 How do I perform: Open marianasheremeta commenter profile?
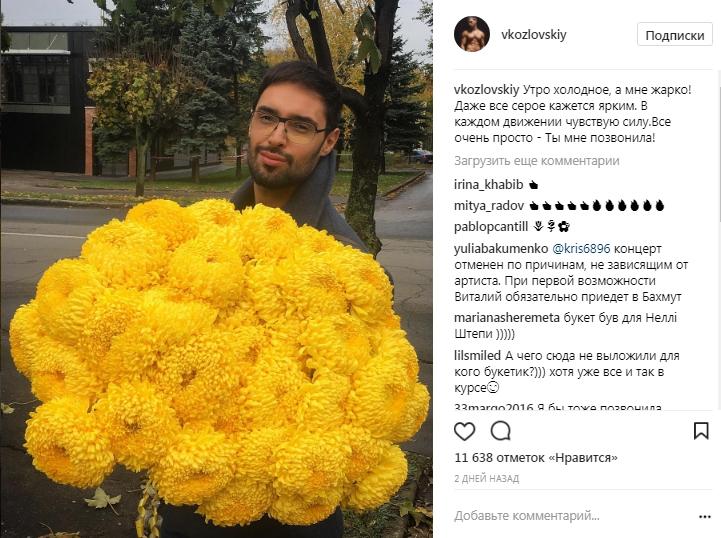507,318
